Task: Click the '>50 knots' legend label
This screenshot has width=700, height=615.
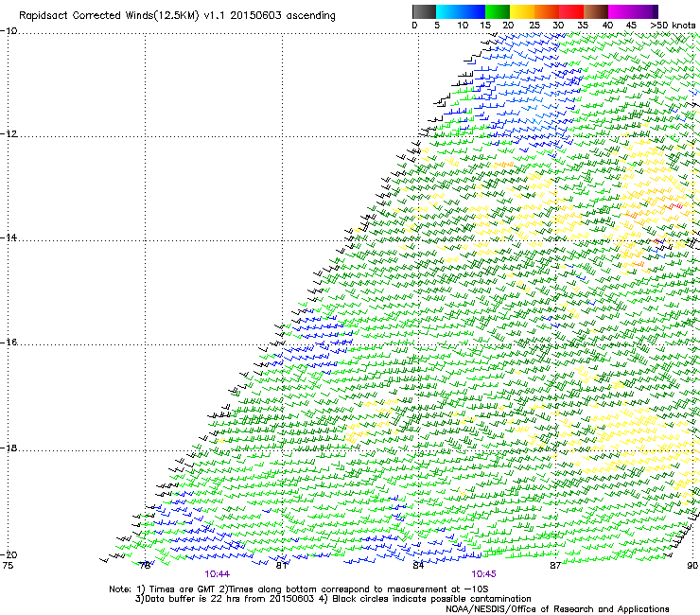Action: (x=673, y=26)
